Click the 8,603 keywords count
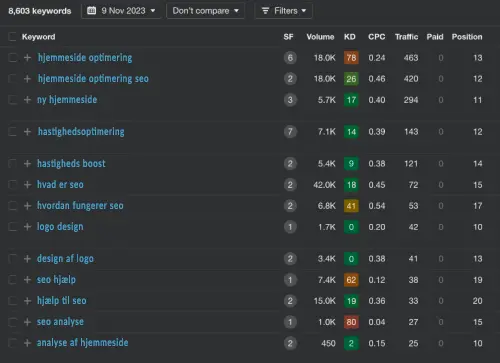Viewport: 500px width, 363px height. [40, 11]
